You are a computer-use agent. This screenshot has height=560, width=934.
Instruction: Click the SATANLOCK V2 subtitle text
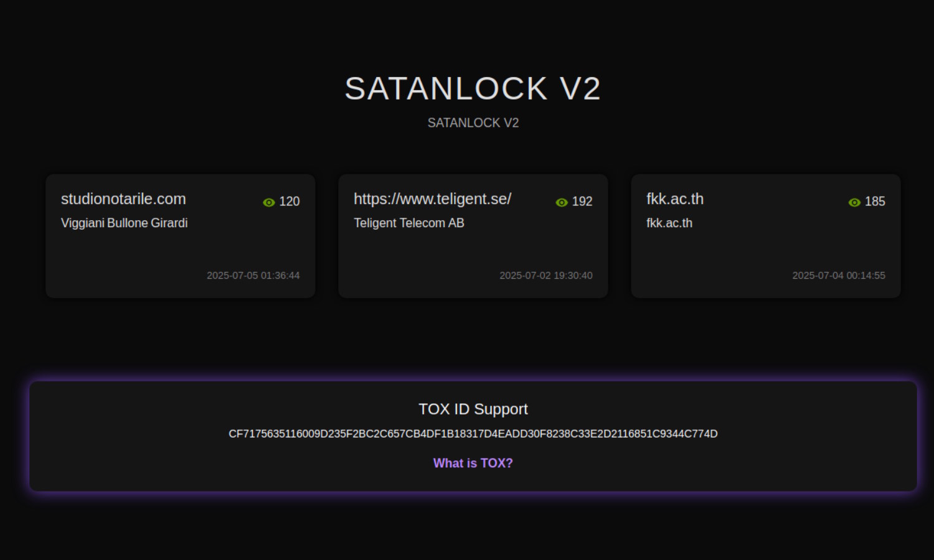(x=473, y=123)
